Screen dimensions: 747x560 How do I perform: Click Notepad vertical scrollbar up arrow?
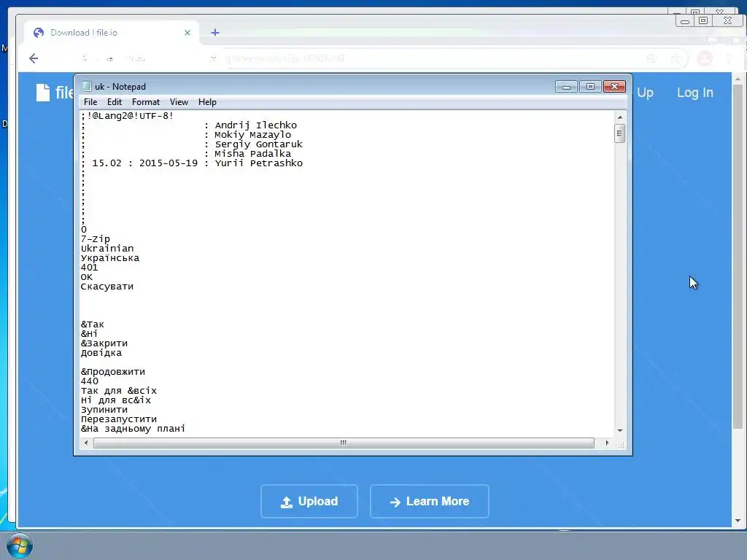click(x=620, y=117)
